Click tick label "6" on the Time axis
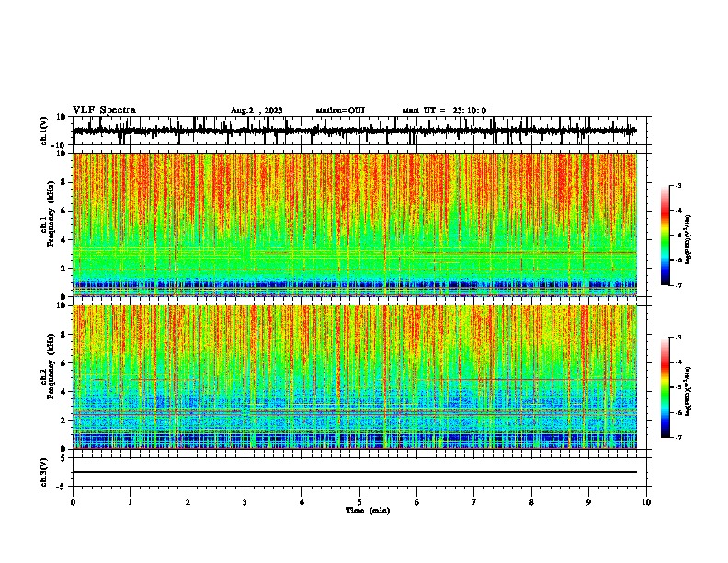 [416, 502]
